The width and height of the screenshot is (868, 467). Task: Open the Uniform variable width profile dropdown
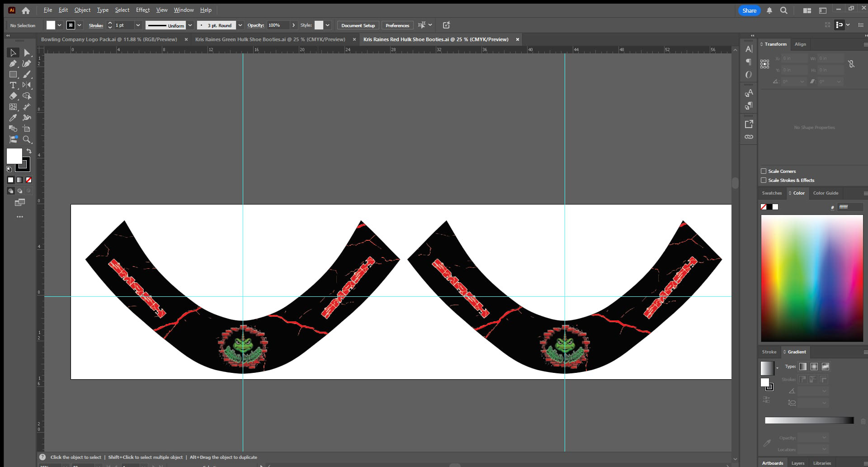[190, 25]
